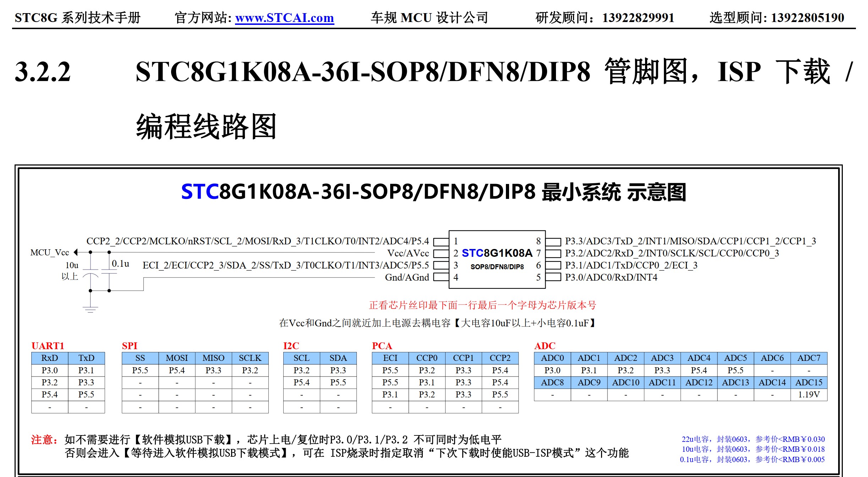
Task: Click the SDA column header in I2C table
Action: click(338, 358)
